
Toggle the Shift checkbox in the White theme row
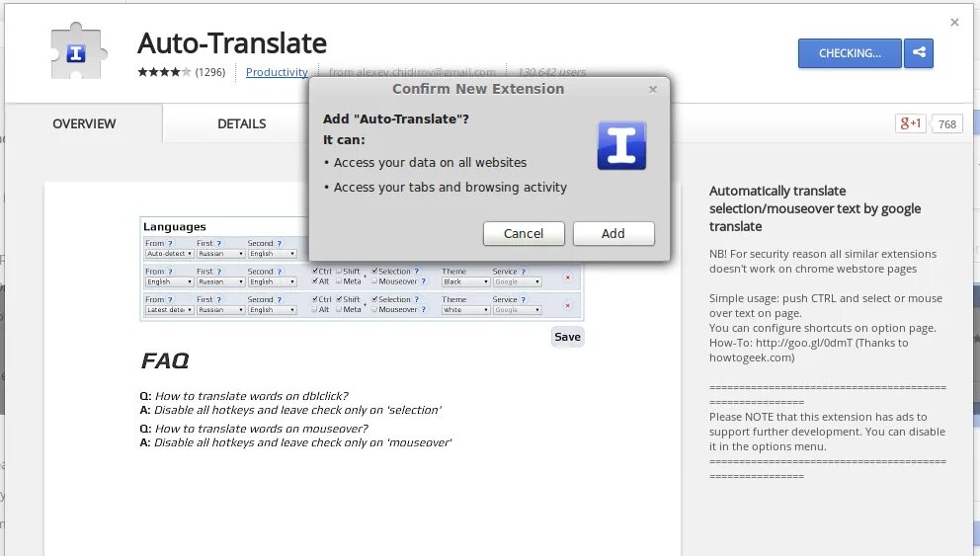click(x=339, y=299)
